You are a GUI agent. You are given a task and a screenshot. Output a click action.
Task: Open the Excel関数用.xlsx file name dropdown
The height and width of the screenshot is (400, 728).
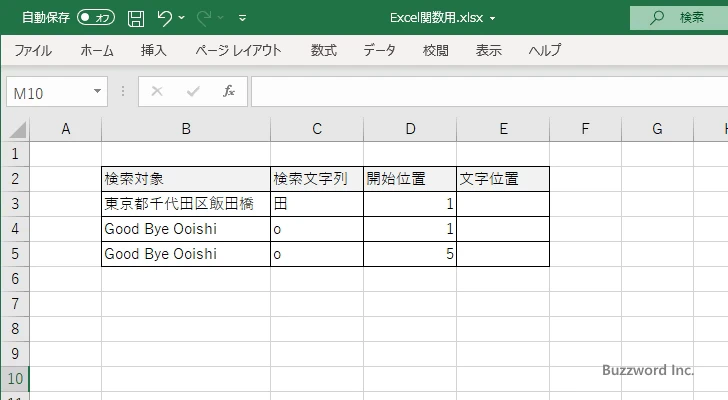coord(492,19)
